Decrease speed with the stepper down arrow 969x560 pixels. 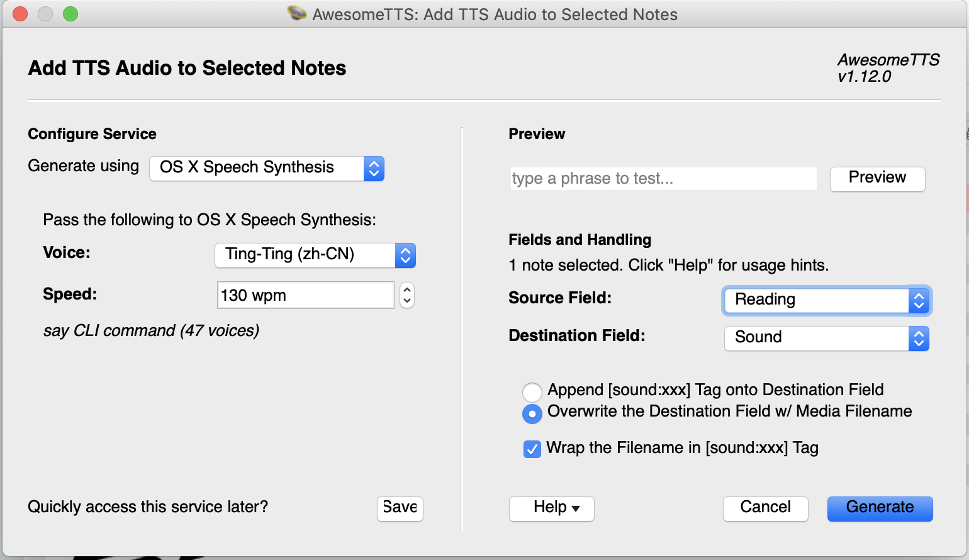pos(407,301)
